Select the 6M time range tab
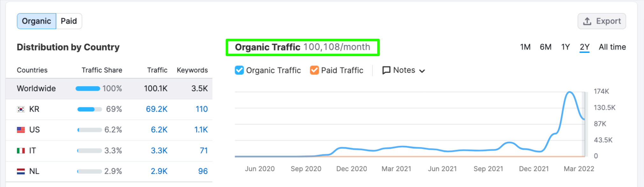The image size is (644, 187). [x=545, y=47]
